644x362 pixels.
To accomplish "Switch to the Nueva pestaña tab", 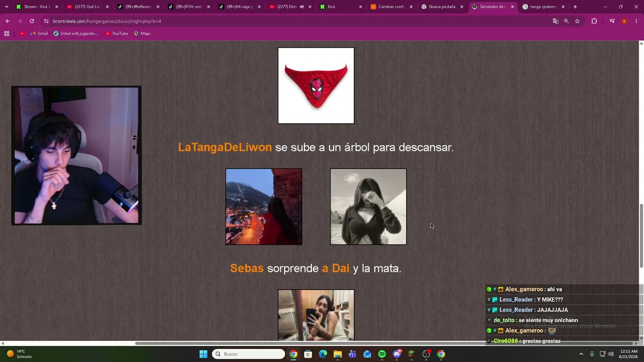I will click(443, 7).
